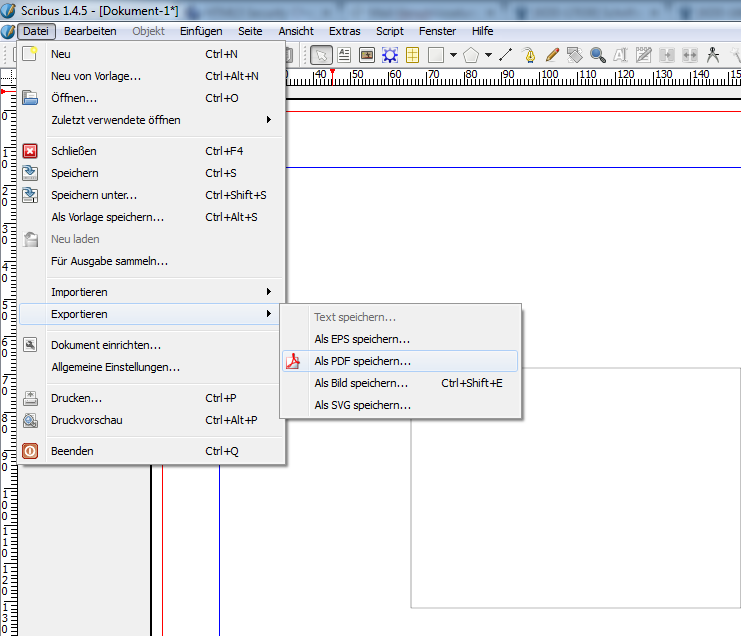Open the Extras menu
The image size is (741, 636).
[345, 31]
